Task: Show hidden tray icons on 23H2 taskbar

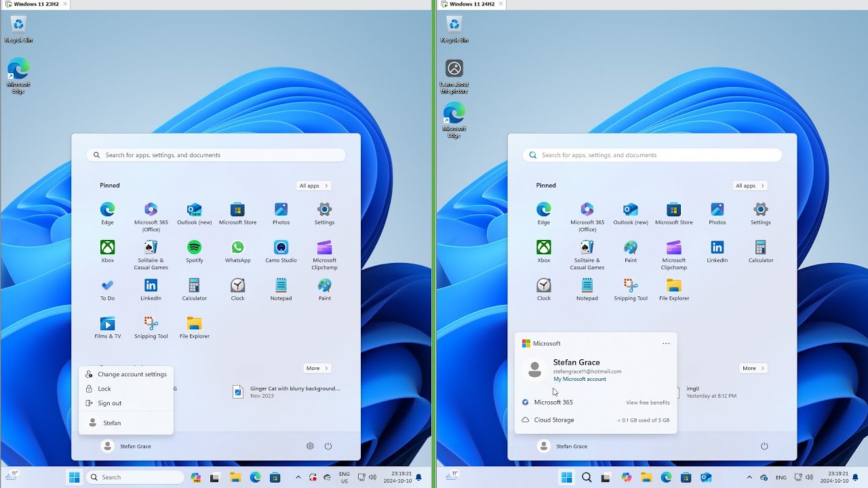Action: (x=298, y=477)
